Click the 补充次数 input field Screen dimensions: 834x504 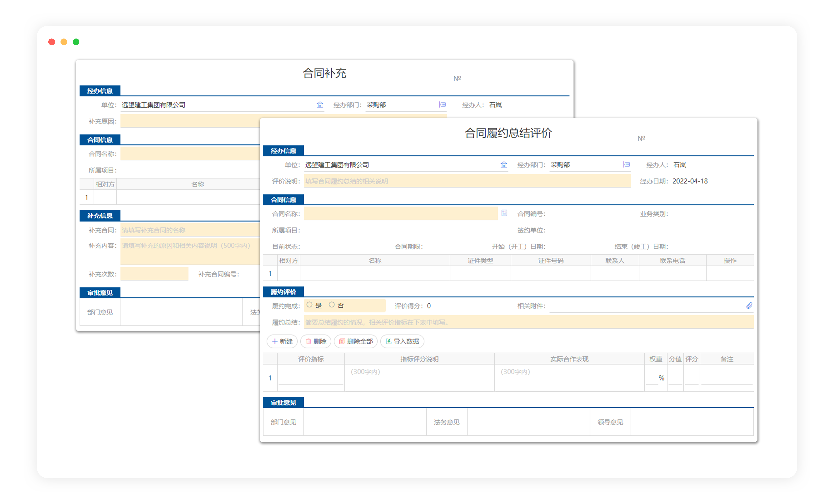click(154, 274)
